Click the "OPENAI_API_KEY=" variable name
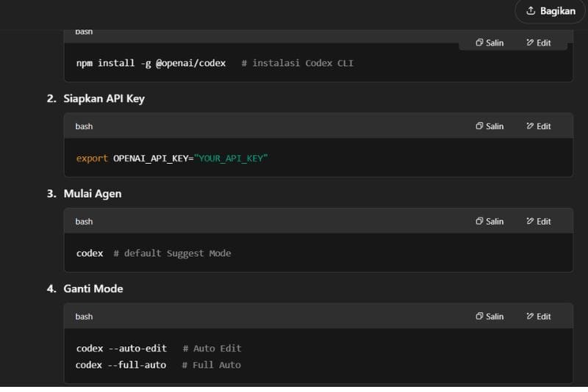588x392 pixels. pyautogui.click(x=154, y=159)
